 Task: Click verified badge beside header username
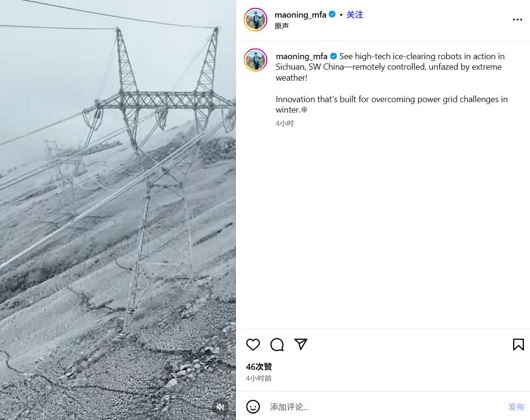click(332, 15)
